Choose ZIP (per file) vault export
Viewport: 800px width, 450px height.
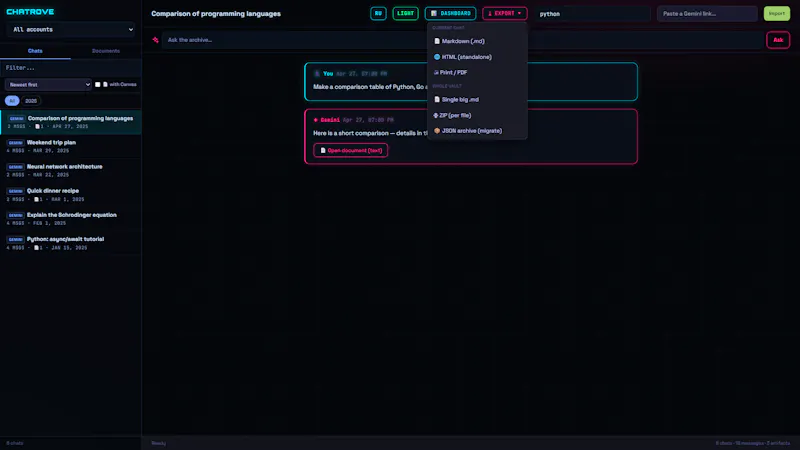pos(477,115)
